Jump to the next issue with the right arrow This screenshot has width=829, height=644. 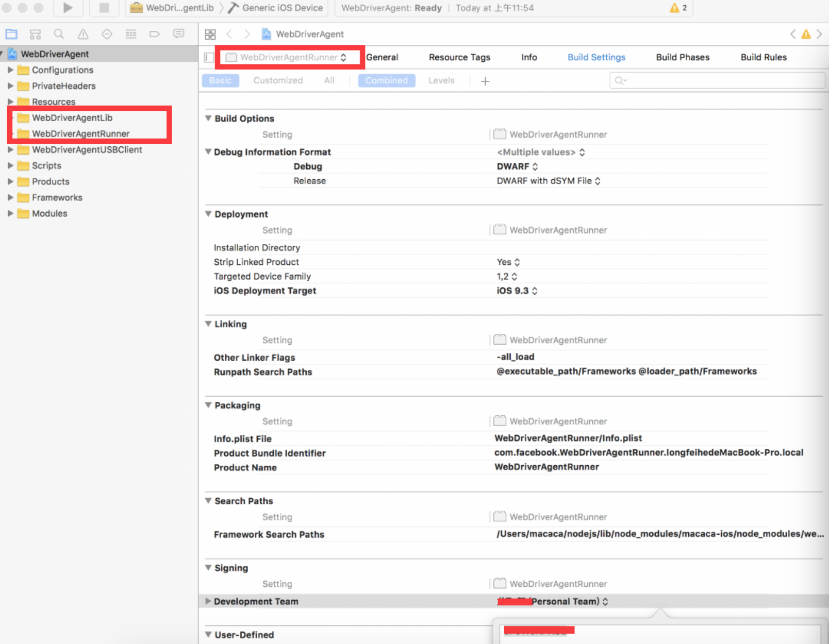[819, 34]
